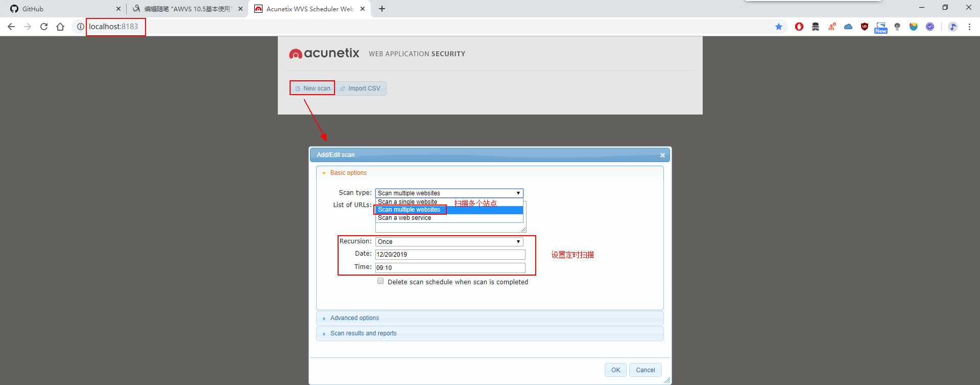Click the Add/Edit scan dialog resize handle
Screen dimensions: 980x385
click(667, 380)
